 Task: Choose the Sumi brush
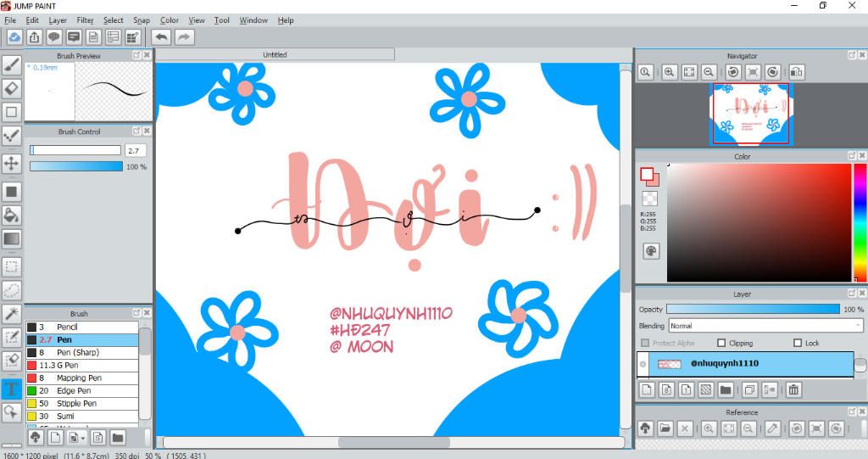[x=82, y=417]
